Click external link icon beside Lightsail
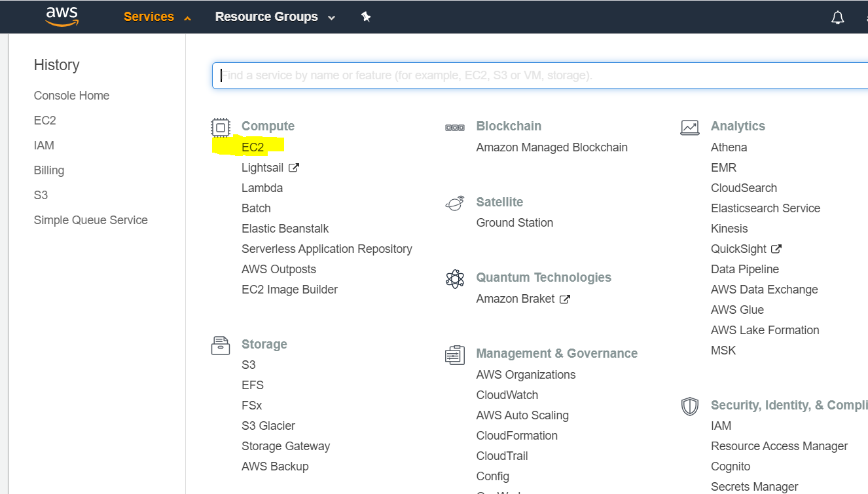This screenshot has width=868, height=494. click(x=294, y=168)
